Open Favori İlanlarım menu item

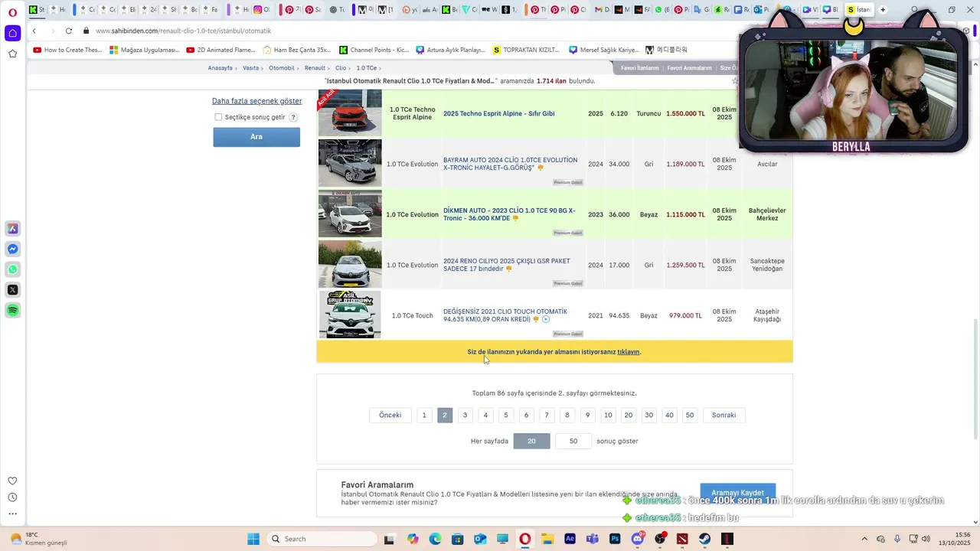[639, 68]
